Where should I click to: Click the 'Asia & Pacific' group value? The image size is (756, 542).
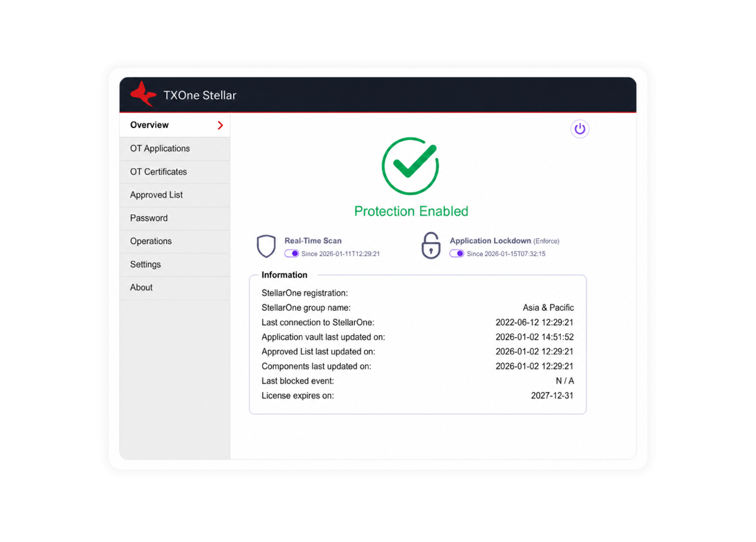tap(548, 307)
